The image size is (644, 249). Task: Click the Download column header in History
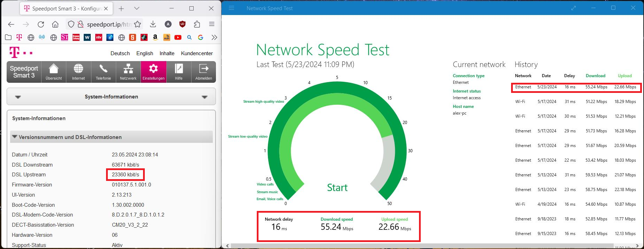click(596, 76)
